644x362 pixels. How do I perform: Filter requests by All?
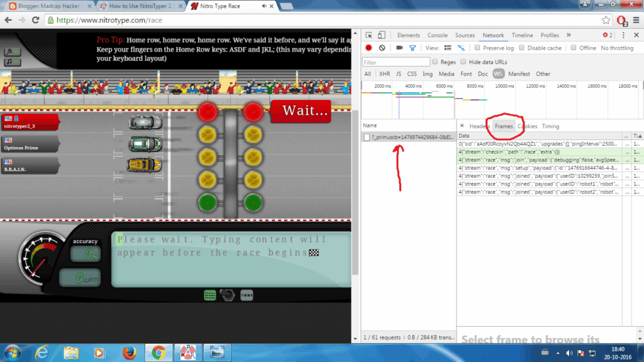(x=367, y=74)
